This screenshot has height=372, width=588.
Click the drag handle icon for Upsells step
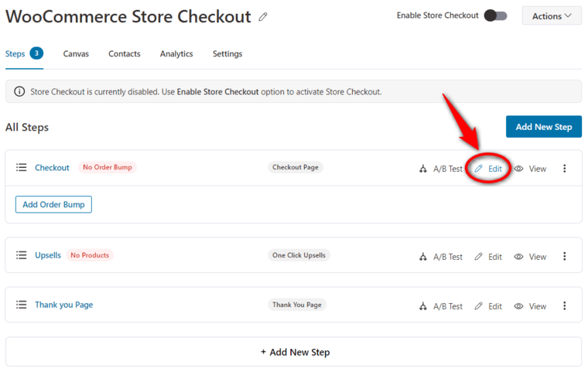coord(22,255)
